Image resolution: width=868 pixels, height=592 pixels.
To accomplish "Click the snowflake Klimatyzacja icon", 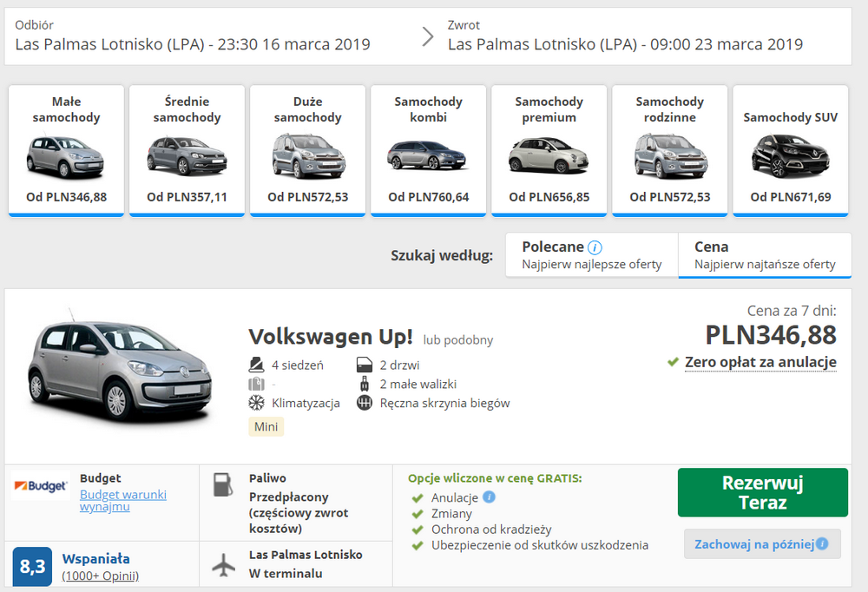I will pos(256,403).
